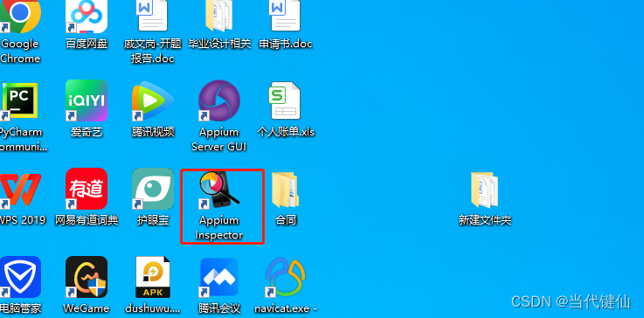The width and height of the screenshot is (644, 318).
Task: Click the '毕业设计相关' label text
Action: click(219, 44)
